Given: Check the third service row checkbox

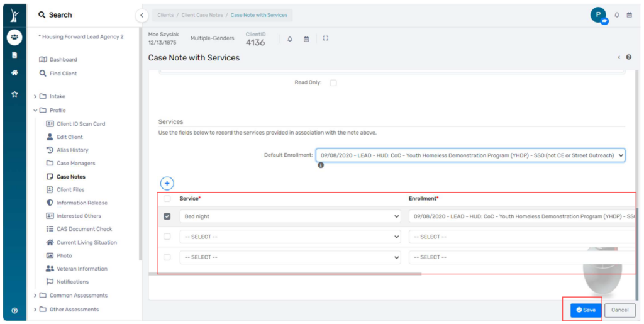Looking at the screenshot, I should click(x=167, y=257).
